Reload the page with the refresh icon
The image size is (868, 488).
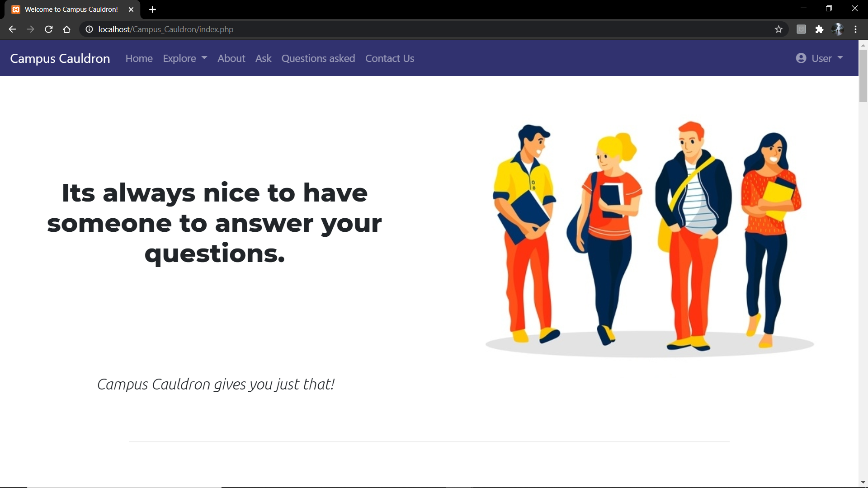49,29
